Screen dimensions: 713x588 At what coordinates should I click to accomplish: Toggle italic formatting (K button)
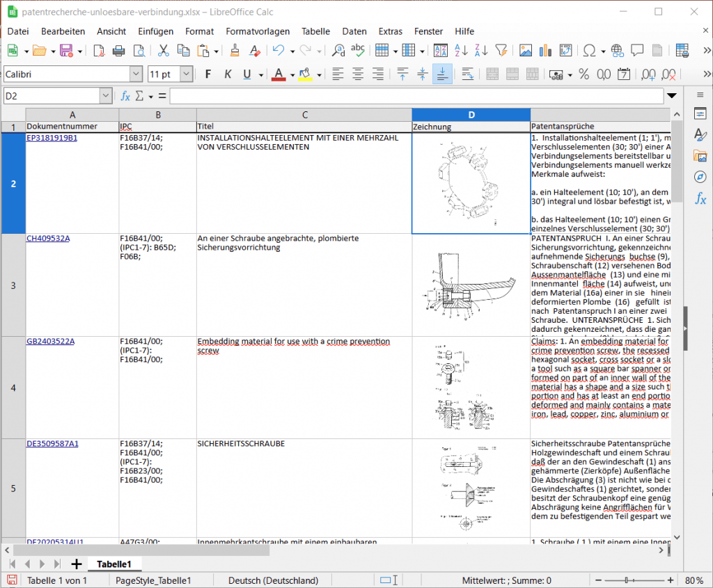point(227,74)
